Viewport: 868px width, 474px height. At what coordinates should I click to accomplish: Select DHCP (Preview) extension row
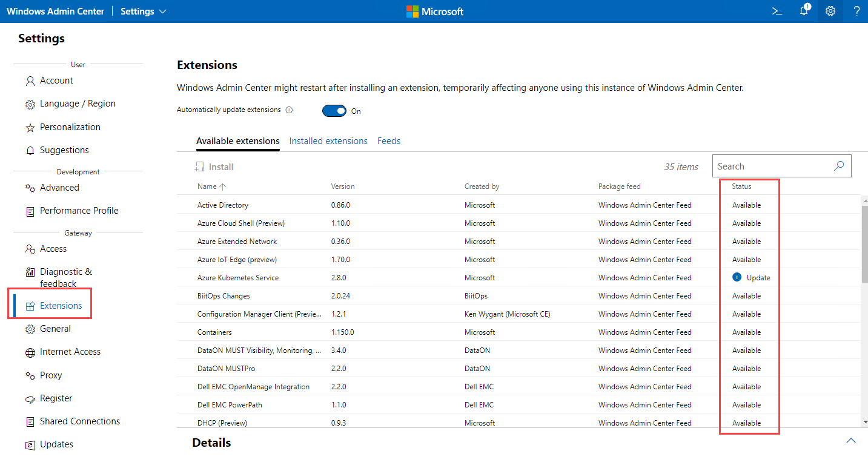pos(518,422)
